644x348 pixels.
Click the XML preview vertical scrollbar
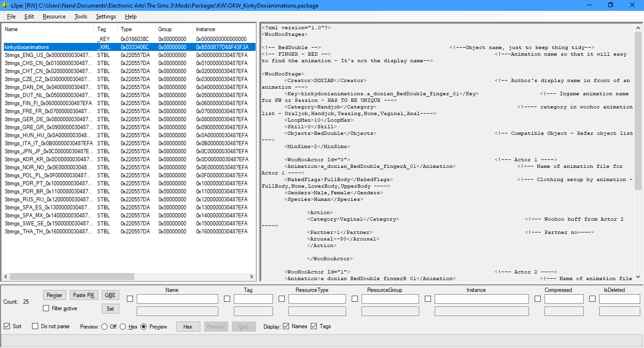pos(638,111)
